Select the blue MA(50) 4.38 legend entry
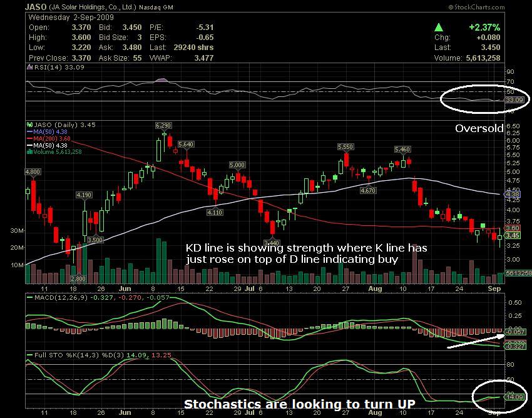The height and width of the screenshot is (418, 532). point(47,131)
